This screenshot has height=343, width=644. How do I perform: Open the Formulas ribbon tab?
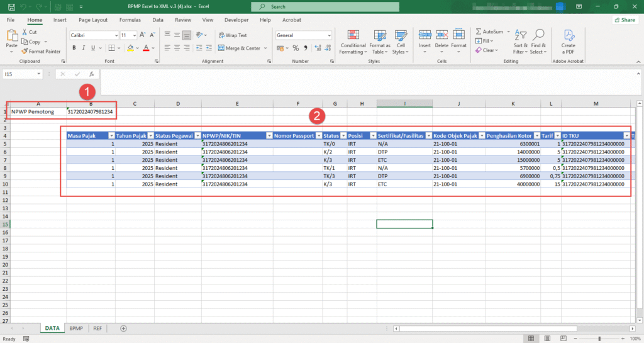[130, 20]
